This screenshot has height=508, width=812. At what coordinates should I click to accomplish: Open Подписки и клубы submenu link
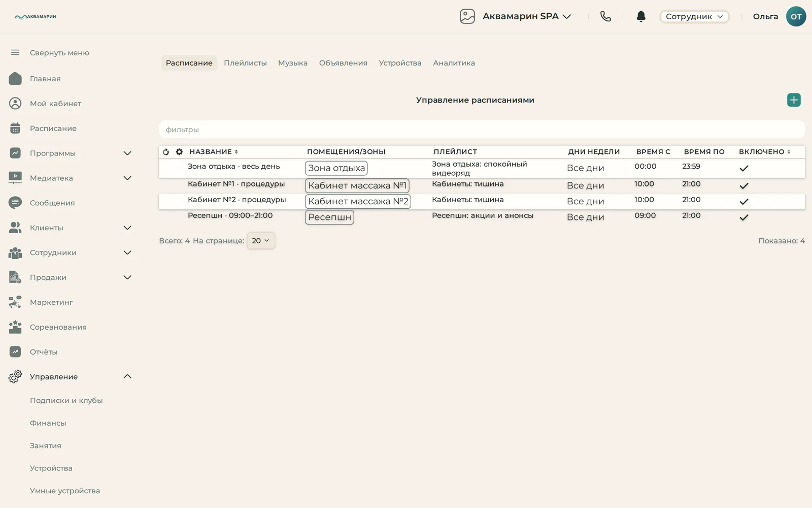(66, 400)
